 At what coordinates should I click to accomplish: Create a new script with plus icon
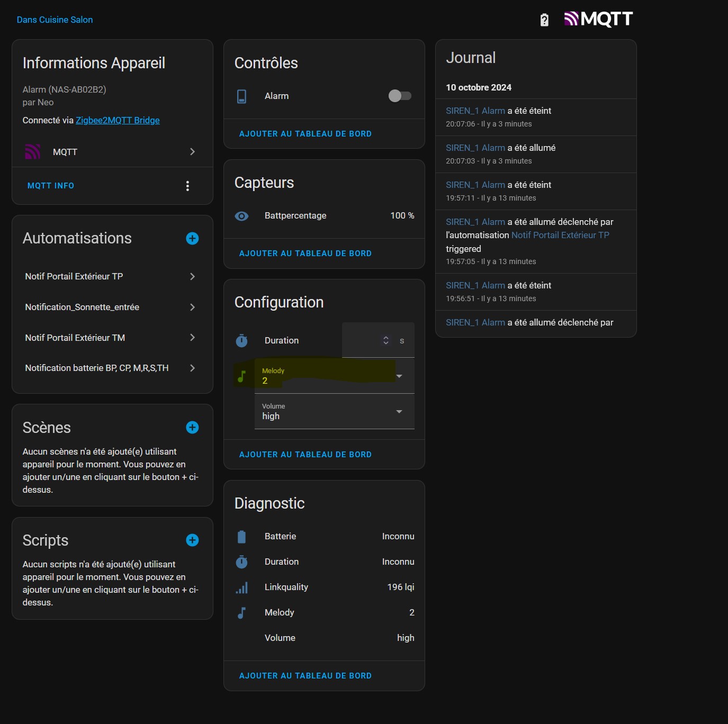pos(192,540)
